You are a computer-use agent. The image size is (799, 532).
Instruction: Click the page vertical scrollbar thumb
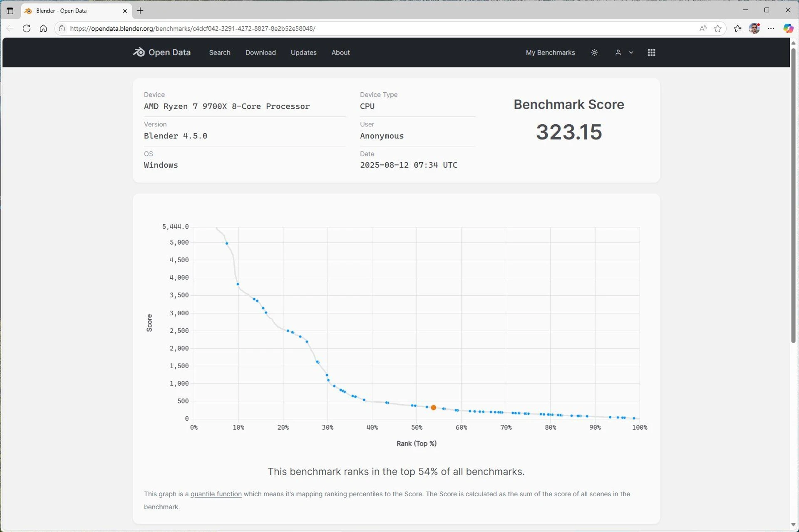point(793,195)
